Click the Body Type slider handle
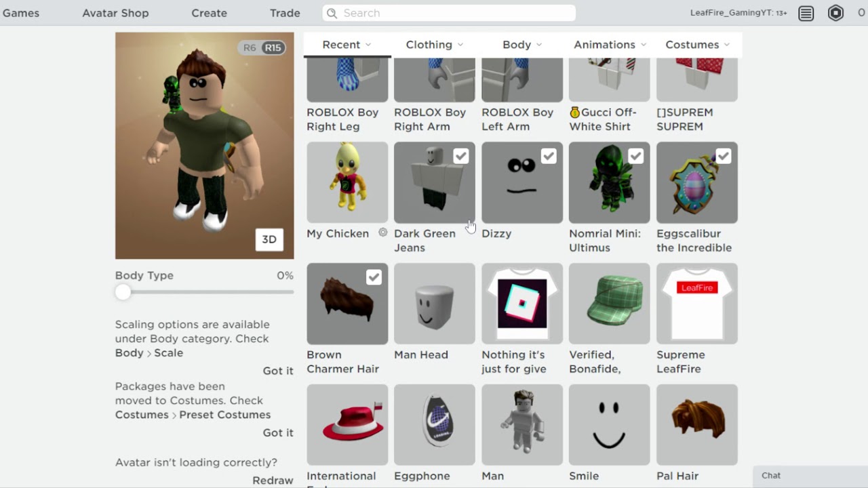This screenshot has width=868, height=488. click(123, 292)
